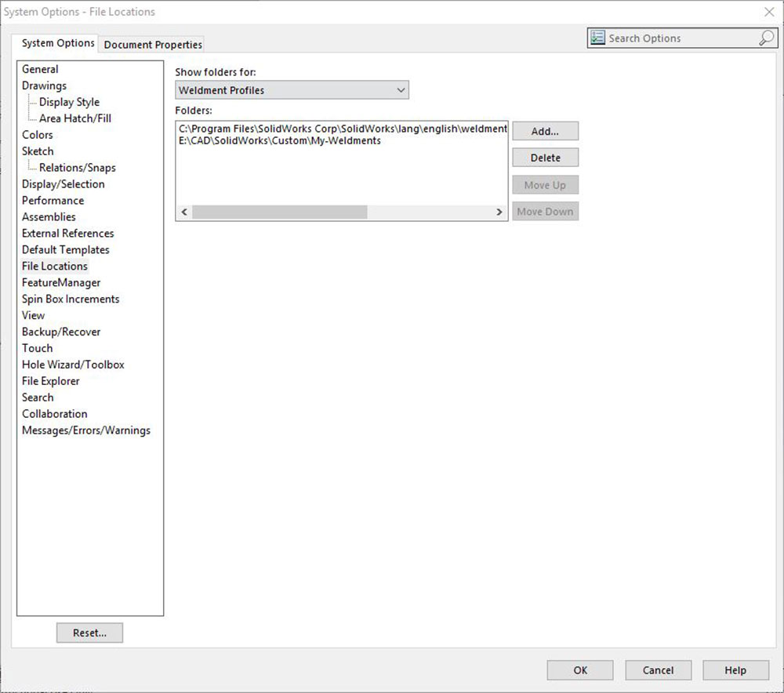
Task: Open the Show folders for dropdown
Action: [292, 90]
